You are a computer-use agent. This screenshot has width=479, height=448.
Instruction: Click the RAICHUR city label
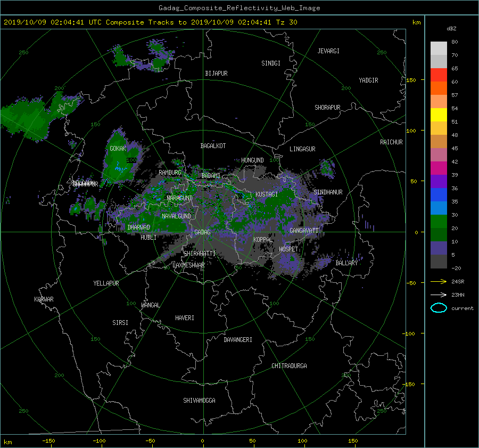[391, 142]
